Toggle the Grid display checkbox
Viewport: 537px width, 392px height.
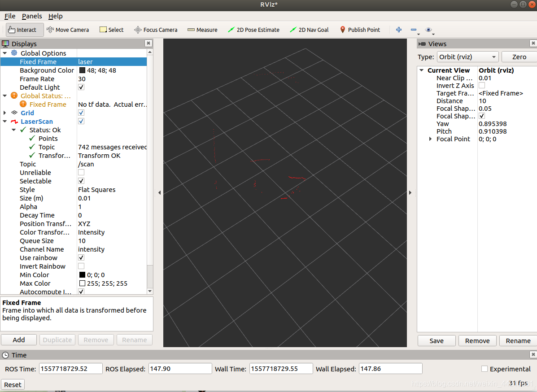click(x=81, y=113)
